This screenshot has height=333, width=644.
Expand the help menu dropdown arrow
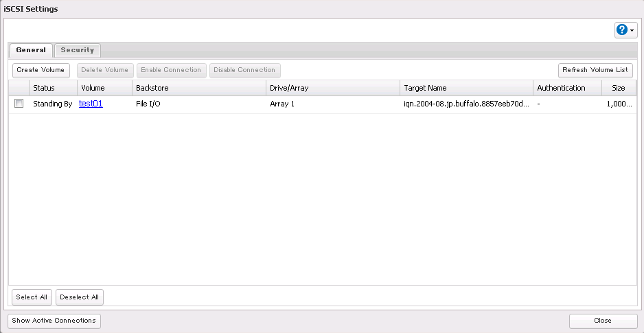click(632, 30)
